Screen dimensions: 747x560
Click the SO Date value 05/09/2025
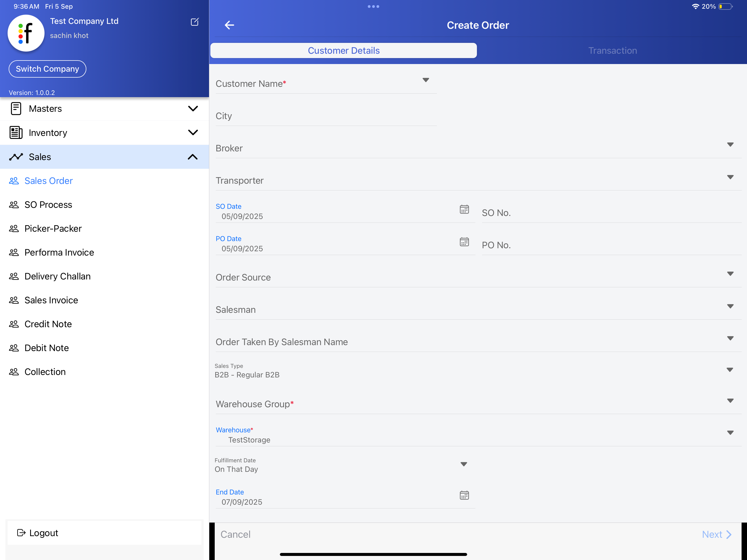point(242,216)
